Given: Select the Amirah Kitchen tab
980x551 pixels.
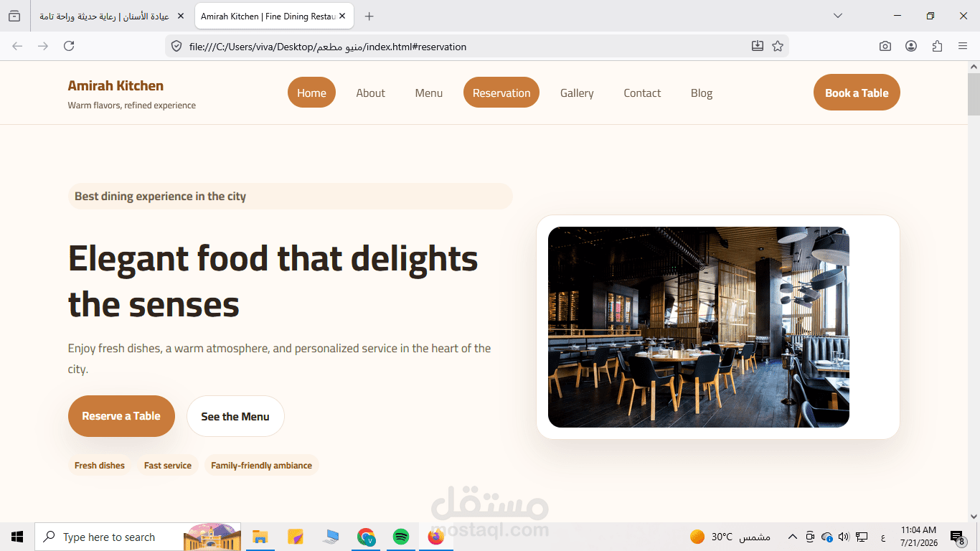Looking at the screenshot, I should tap(275, 16).
